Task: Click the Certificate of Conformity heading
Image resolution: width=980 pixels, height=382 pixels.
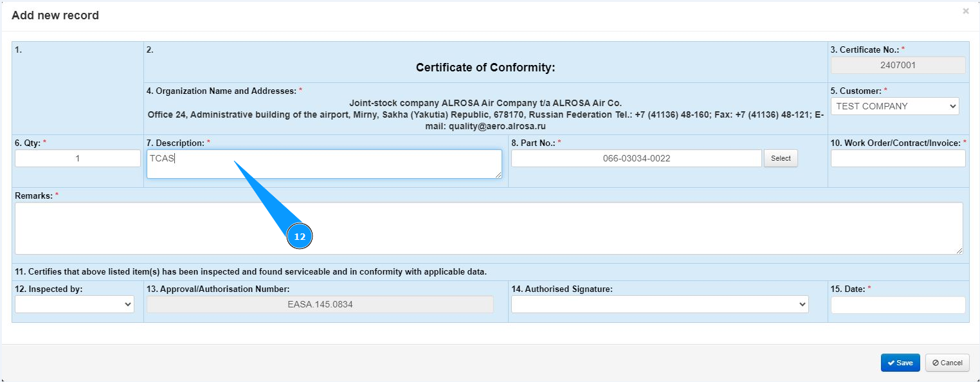Action: tap(485, 67)
